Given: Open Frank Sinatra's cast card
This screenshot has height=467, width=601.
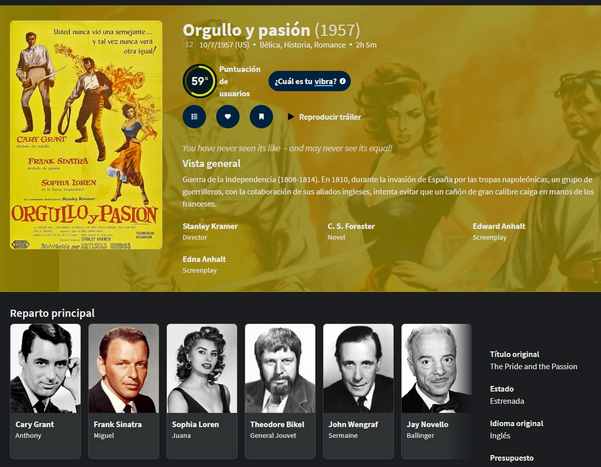Looking at the screenshot, I should coord(123,391).
